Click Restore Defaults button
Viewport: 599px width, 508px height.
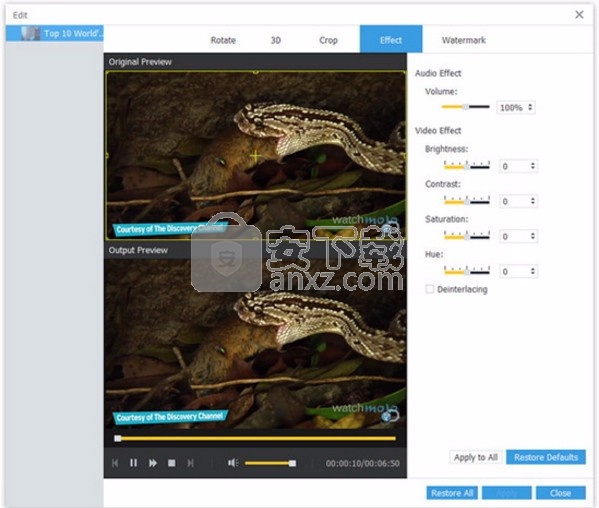[546, 457]
